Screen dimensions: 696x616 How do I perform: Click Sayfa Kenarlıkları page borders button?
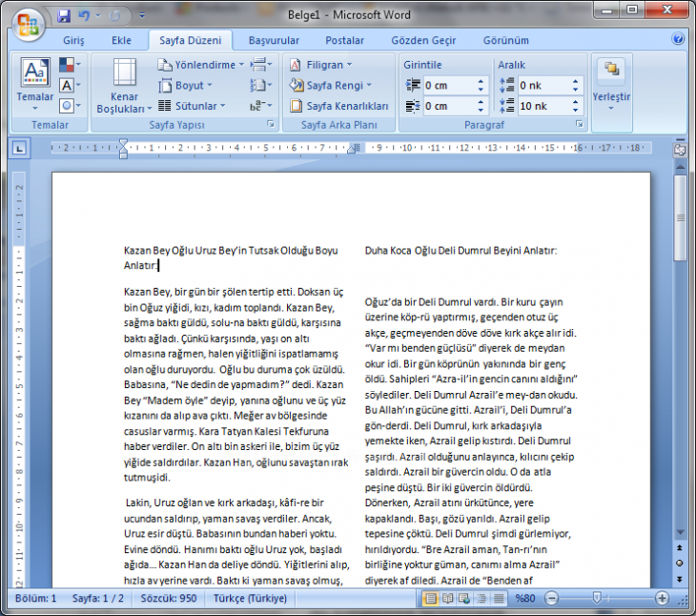click(339, 106)
